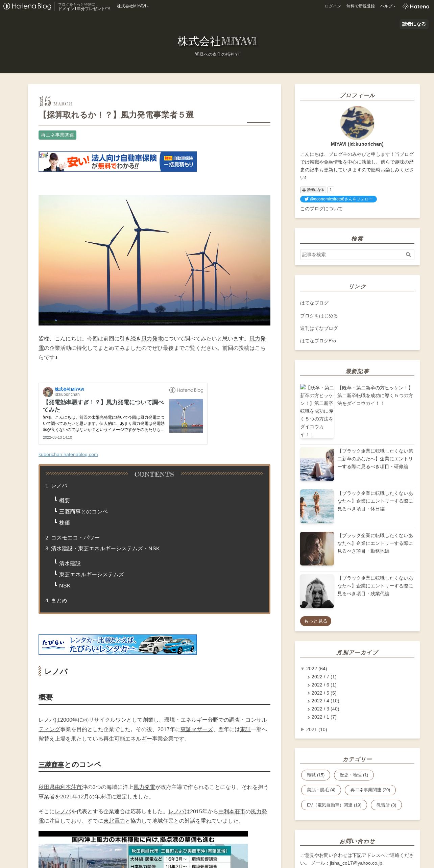Screen dimensions: 434x868
Task: Click the 法人向け自動車保険 banner ad
Action: (118, 162)
